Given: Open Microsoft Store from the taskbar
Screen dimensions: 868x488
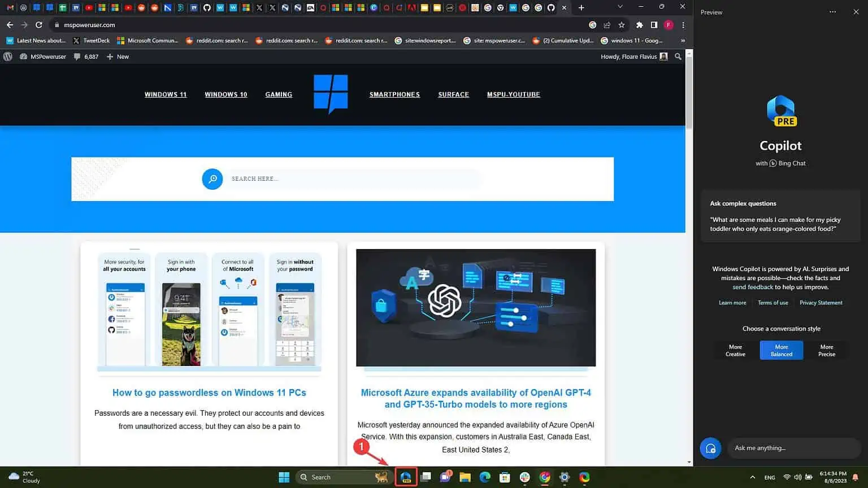Looking at the screenshot, I should (x=505, y=477).
